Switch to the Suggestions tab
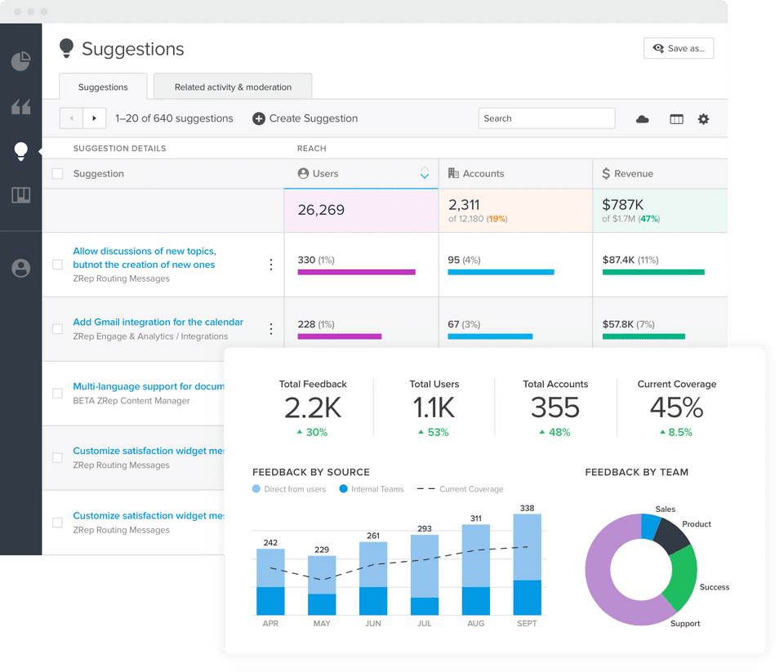 [103, 87]
